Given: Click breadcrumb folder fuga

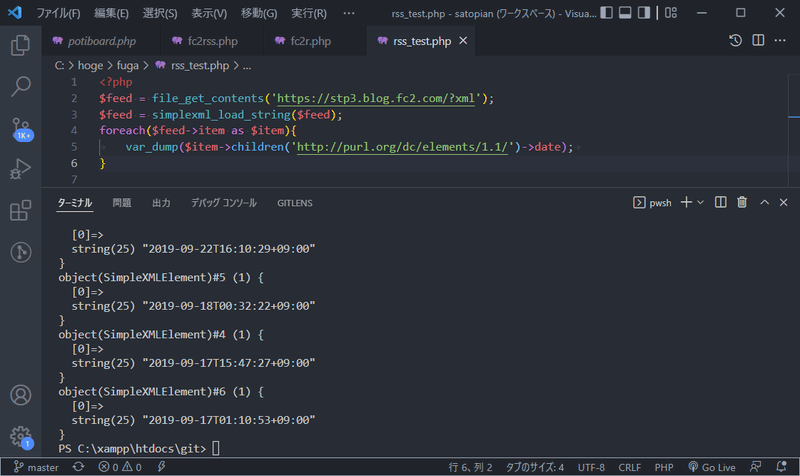Looking at the screenshot, I should (x=128, y=65).
